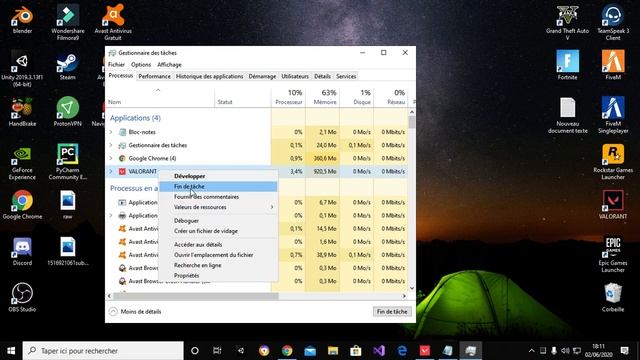The width and height of the screenshot is (640, 360).
Task: Open OBS Studio desktop icon
Action: click(22, 298)
